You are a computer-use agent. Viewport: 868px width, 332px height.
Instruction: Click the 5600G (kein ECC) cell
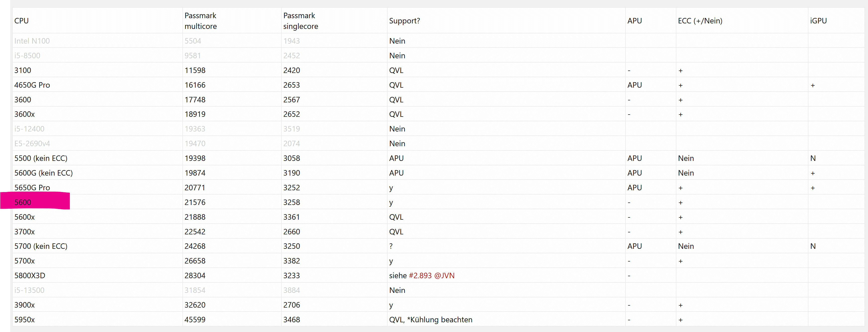pyautogui.click(x=43, y=173)
